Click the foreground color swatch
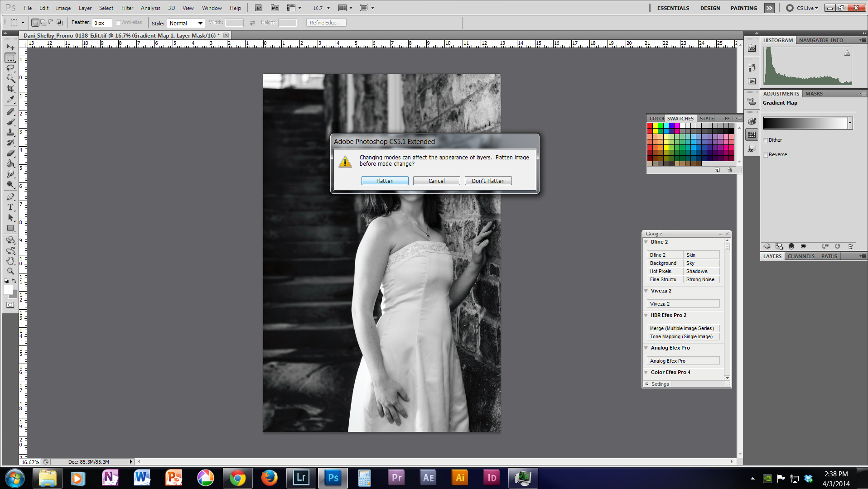868x489 pixels. (8, 290)
